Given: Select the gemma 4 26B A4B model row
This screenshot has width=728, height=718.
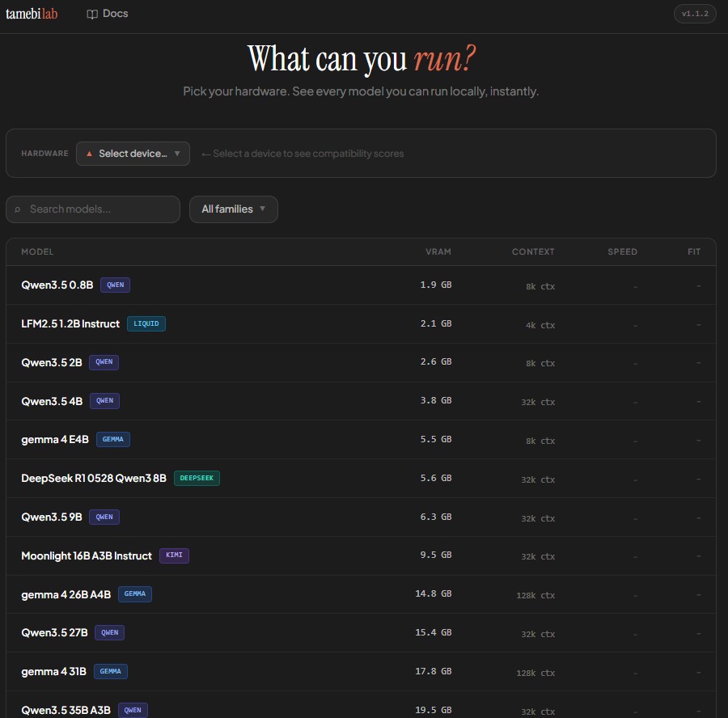Looking at the screenshot, I should pyautogui.click(x=361, y=594).
